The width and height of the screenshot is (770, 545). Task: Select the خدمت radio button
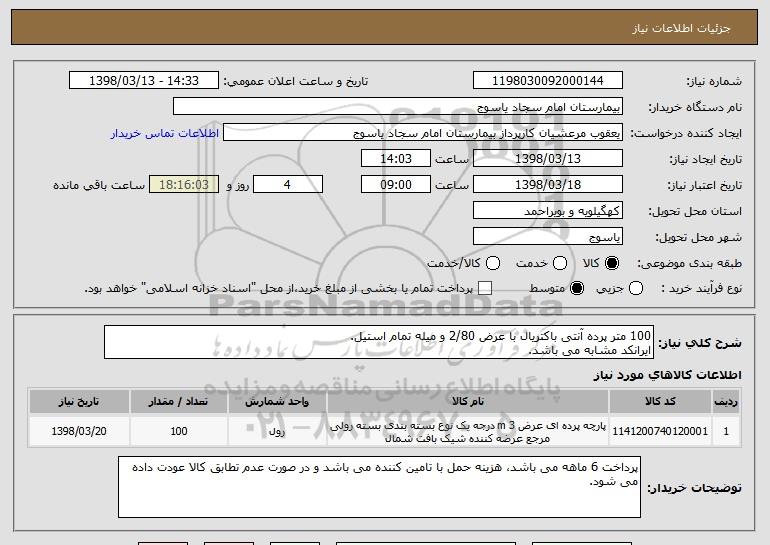pos(560,263)
